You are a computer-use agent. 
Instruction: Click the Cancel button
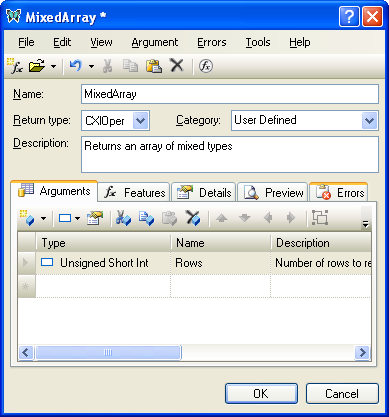pos(342,394)
